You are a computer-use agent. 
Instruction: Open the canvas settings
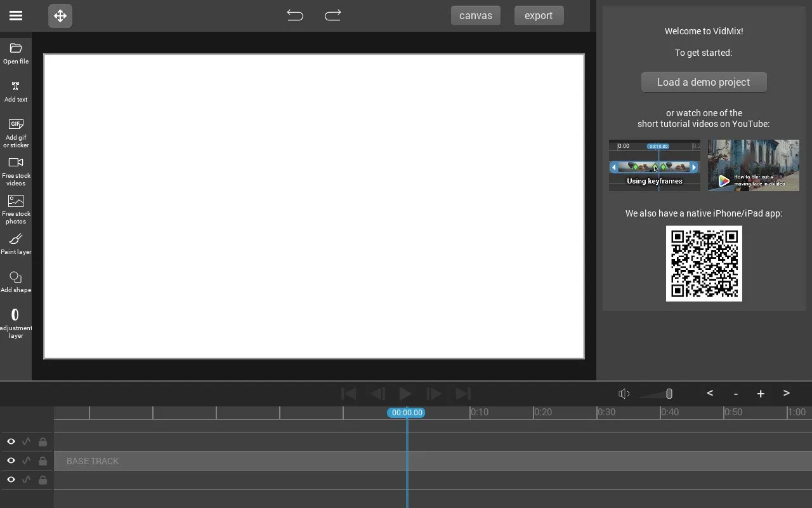tap(476, 16)
